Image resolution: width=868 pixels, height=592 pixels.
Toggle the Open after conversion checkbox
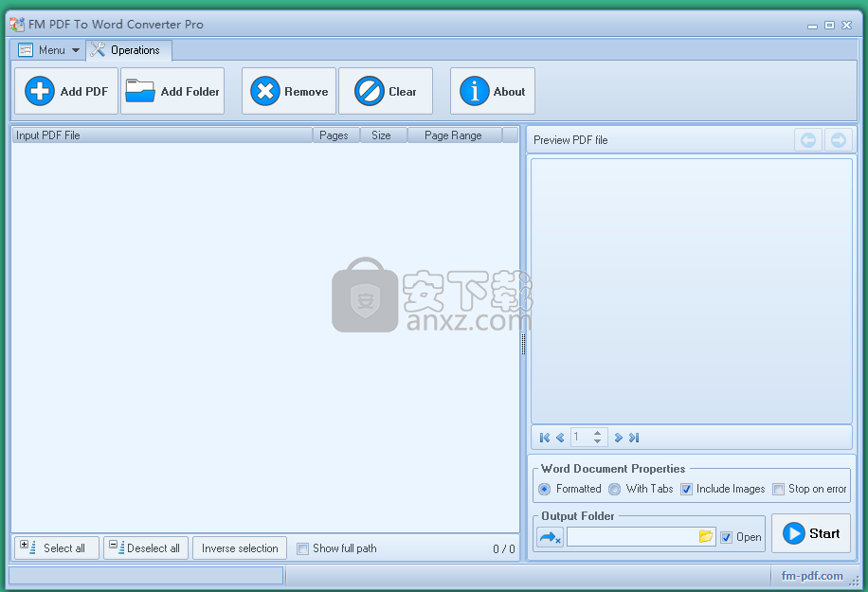726,537
